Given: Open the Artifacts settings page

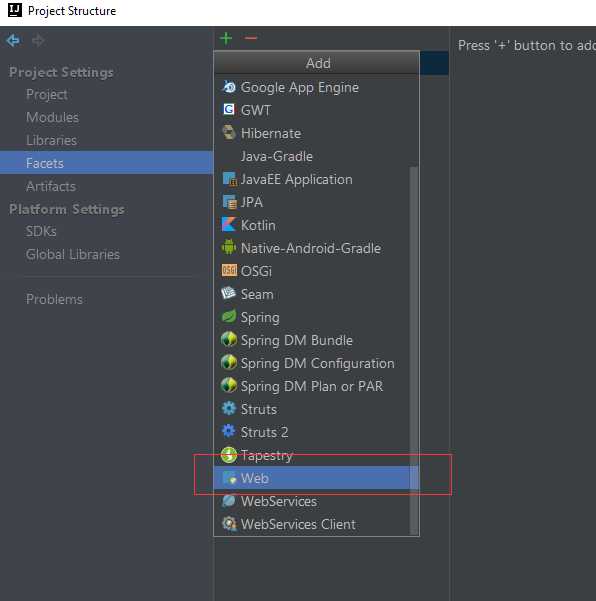Looking at the screenshot, I should pos(51,186).
